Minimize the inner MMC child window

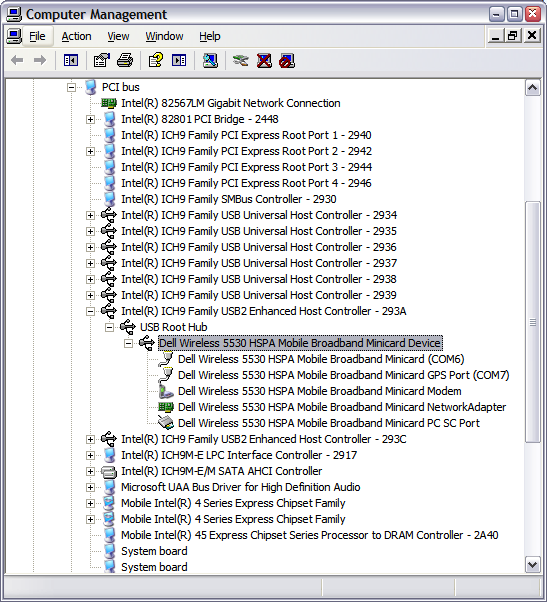pyautogui.click(x=496, y=36)
